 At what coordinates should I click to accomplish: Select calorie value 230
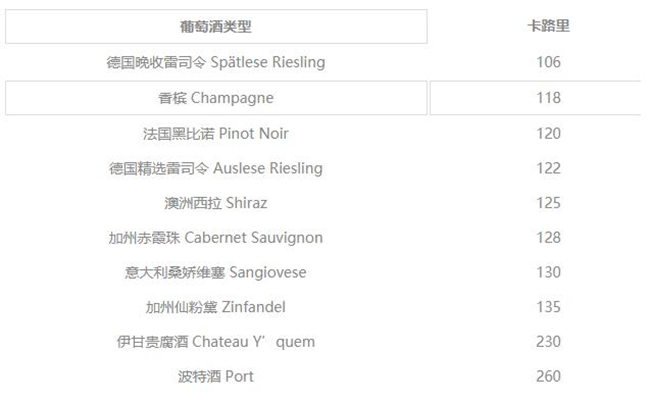pyautogui.click(x=548, y=342)
